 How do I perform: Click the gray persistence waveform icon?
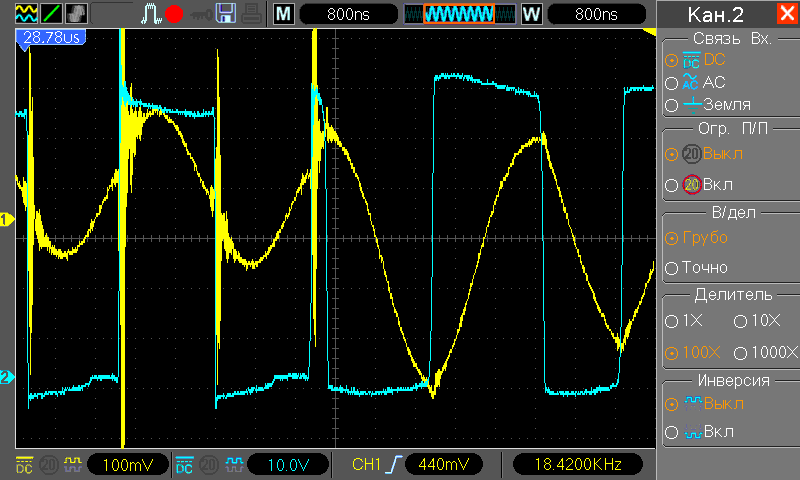pos(77,13)
